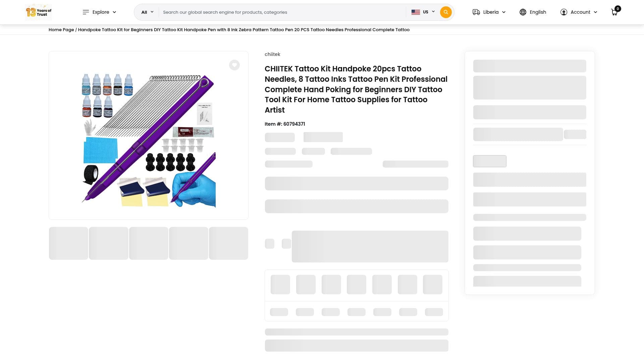Screen dimensions: 644x362
Task: Go to Home Page breadcrumb link
Action: pyautogui.click(x=61, y=29)
